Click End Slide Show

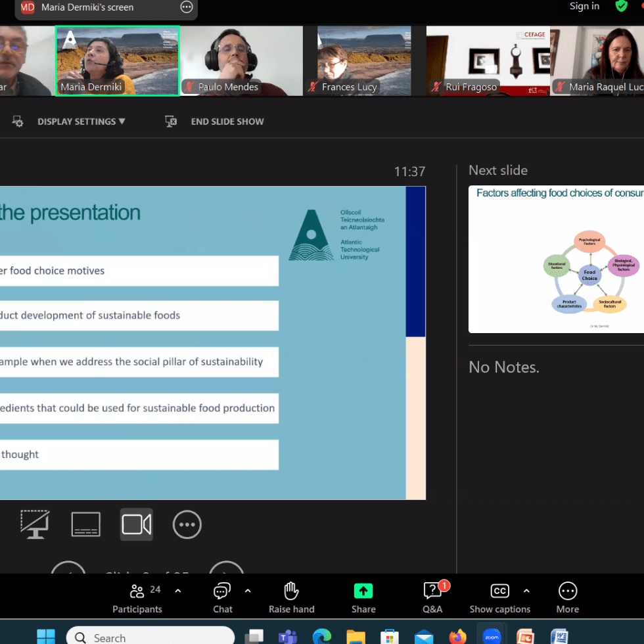click(x=227, y=122)
